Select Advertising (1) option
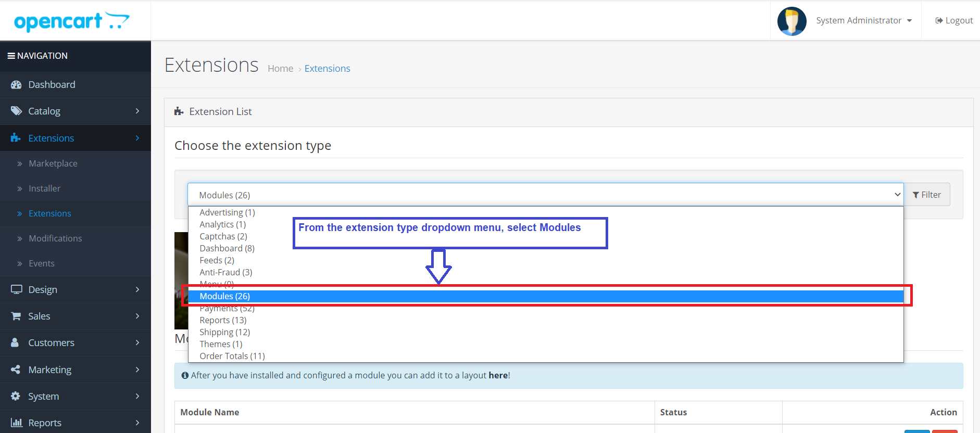This screenshot has width=980, height=433. 546,212
